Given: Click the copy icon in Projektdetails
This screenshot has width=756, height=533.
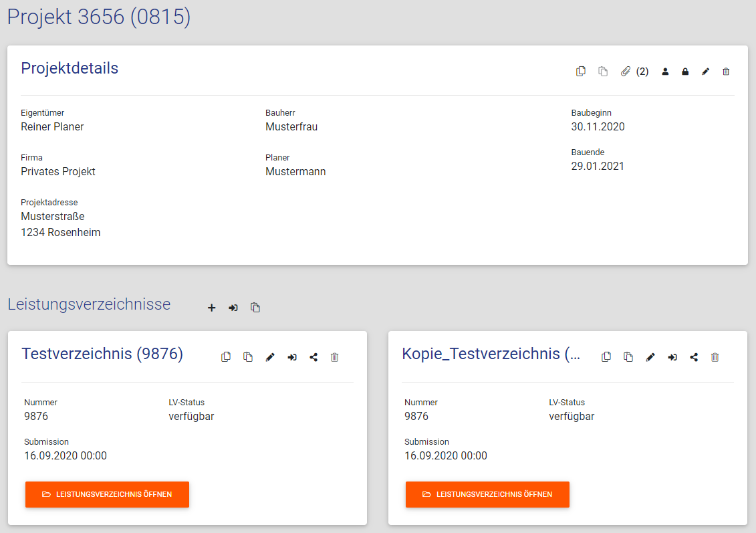Looking at the screenshot, I should pos(581,72).
